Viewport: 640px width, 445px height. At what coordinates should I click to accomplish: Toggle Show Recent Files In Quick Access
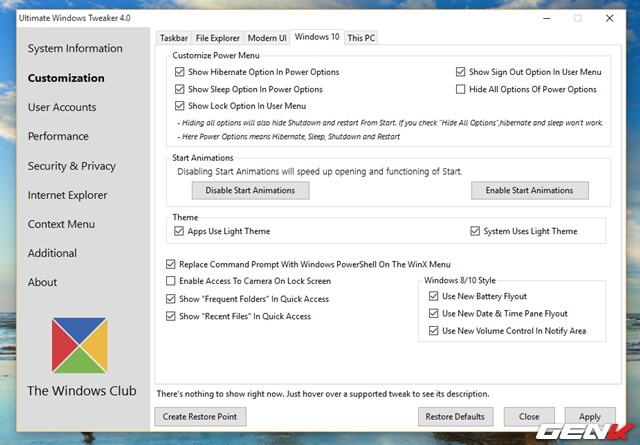[x=171, y=316]
